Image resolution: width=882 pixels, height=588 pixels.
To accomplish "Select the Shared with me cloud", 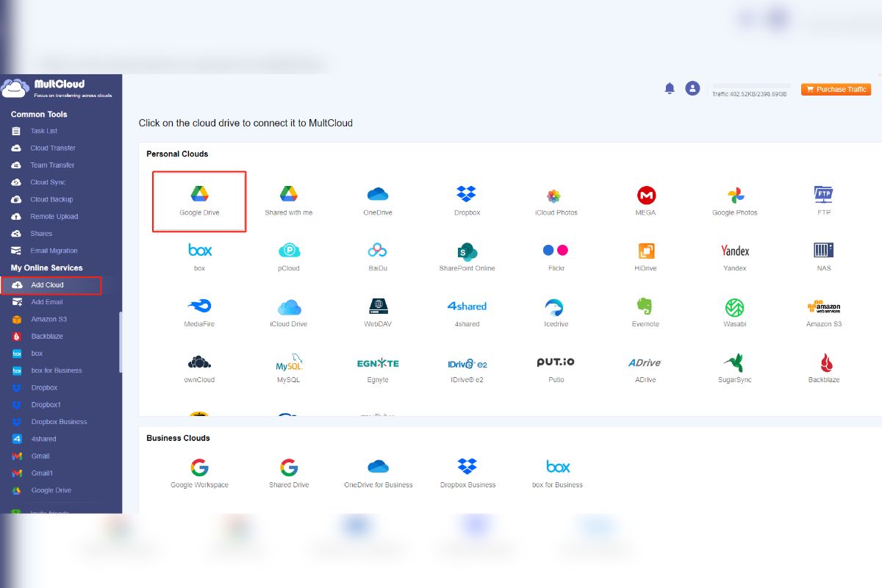I will [288, 201].
